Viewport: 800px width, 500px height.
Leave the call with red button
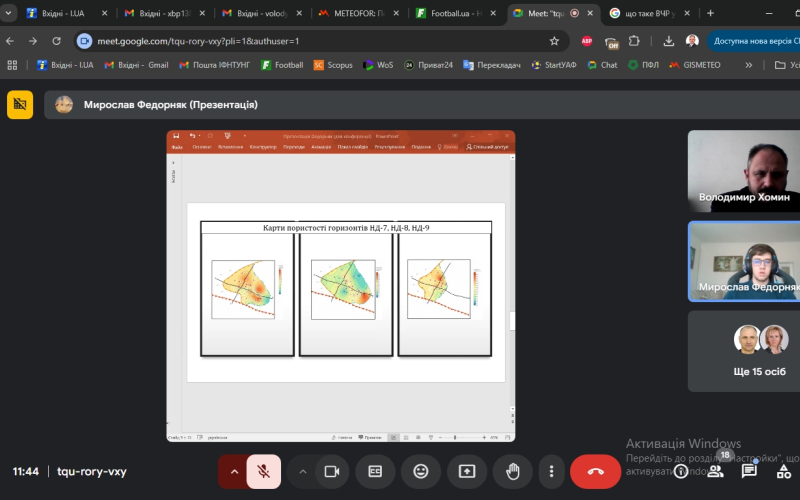[x=595, y=471]
